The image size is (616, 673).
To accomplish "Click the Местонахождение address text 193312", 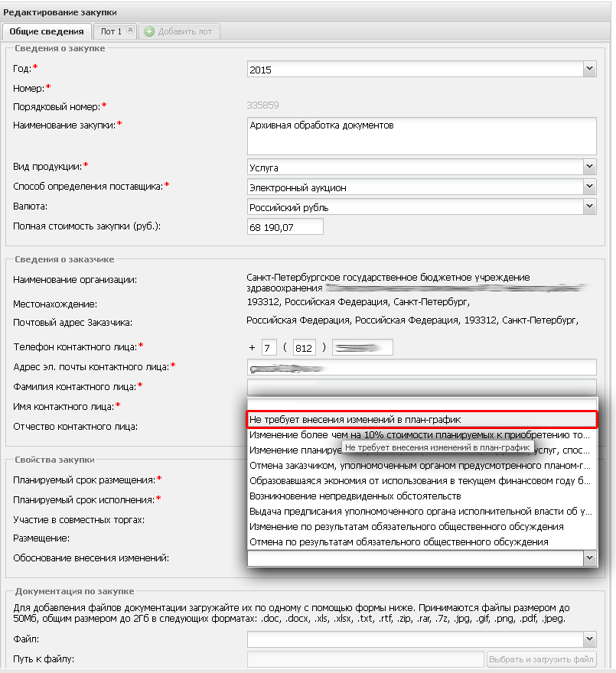I will pyautogui.click(x=358, y=302).
